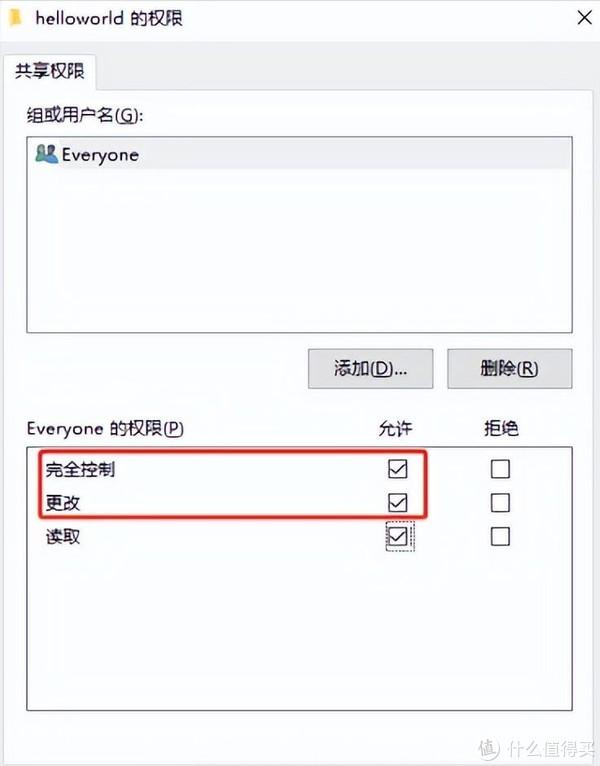Click the 组或用户名(G) label
Image resolution: width=600 pixels, height=766 pixels.
tap(85, 115)
